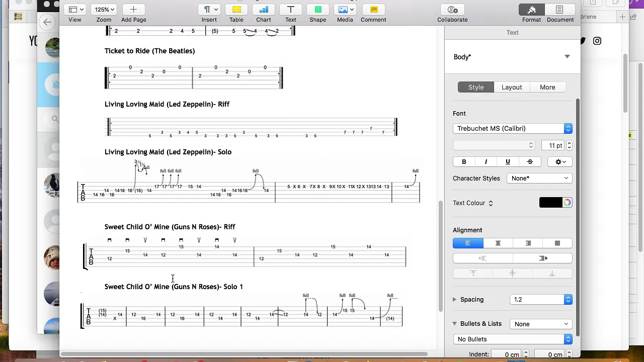Screen dimensions: 644x362
Task: Increase the paragraph indent
Action: (x=542, y=258)
